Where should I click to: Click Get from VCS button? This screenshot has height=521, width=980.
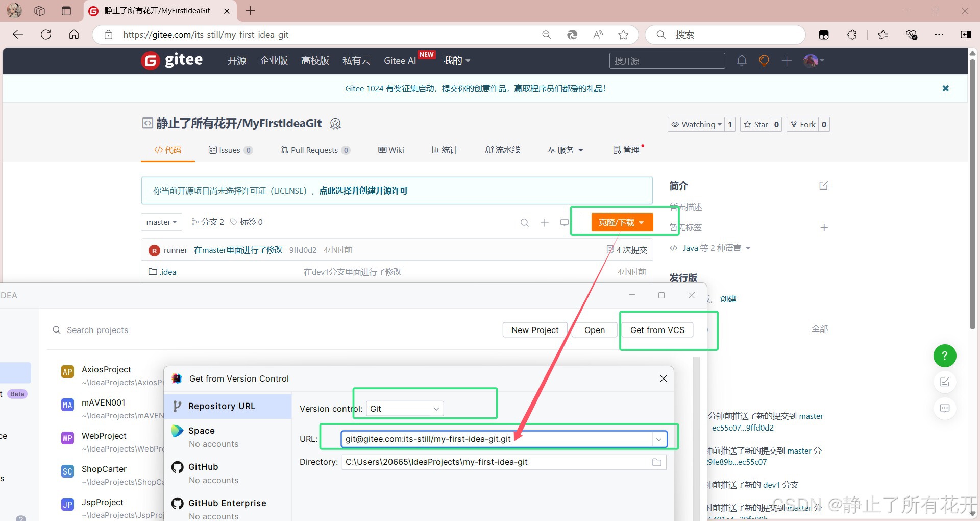[x=657, y=330]
